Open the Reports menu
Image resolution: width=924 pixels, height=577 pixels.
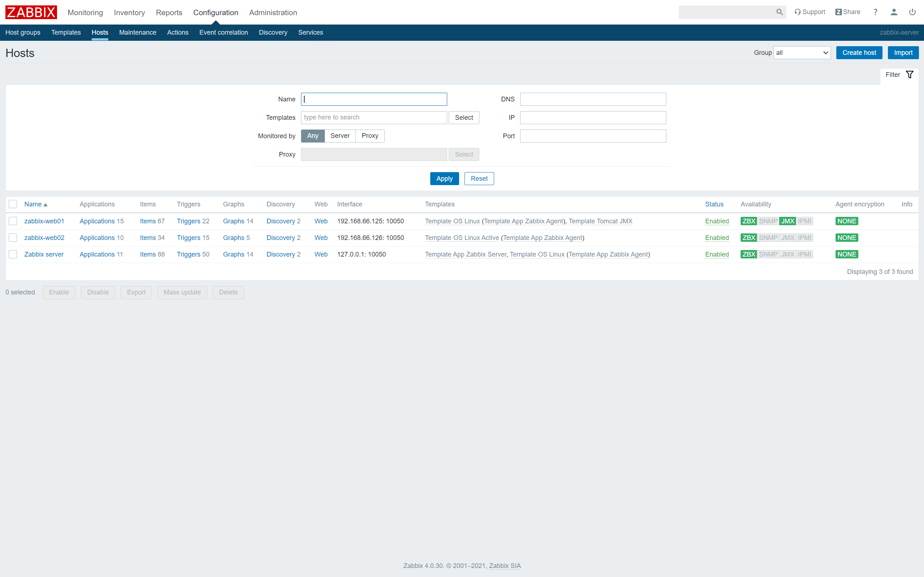tap(169, 13)
